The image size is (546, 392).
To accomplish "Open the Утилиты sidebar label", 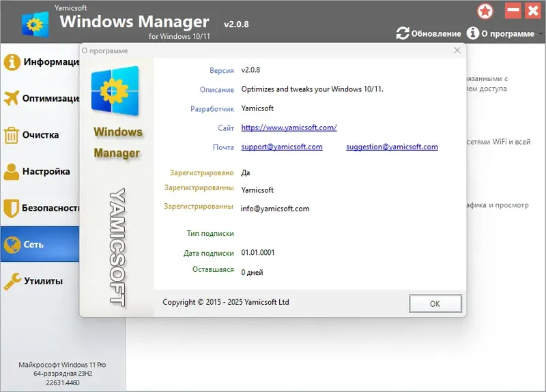I will pos(43,281).
